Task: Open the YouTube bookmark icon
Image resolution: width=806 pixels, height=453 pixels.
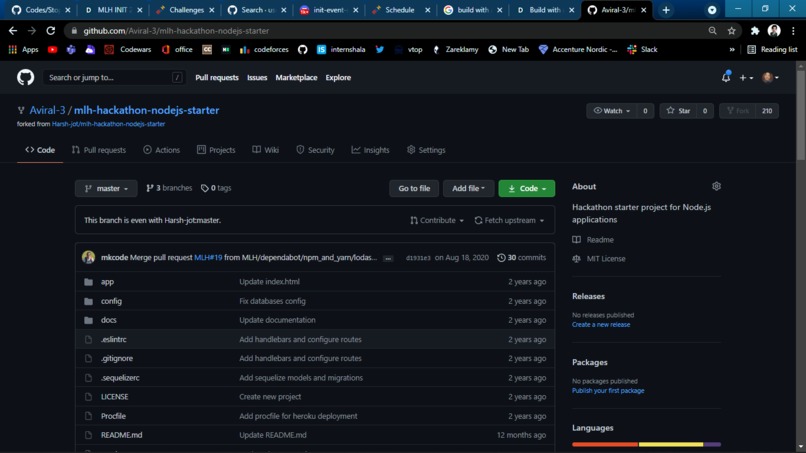Action: click(52, 49)
